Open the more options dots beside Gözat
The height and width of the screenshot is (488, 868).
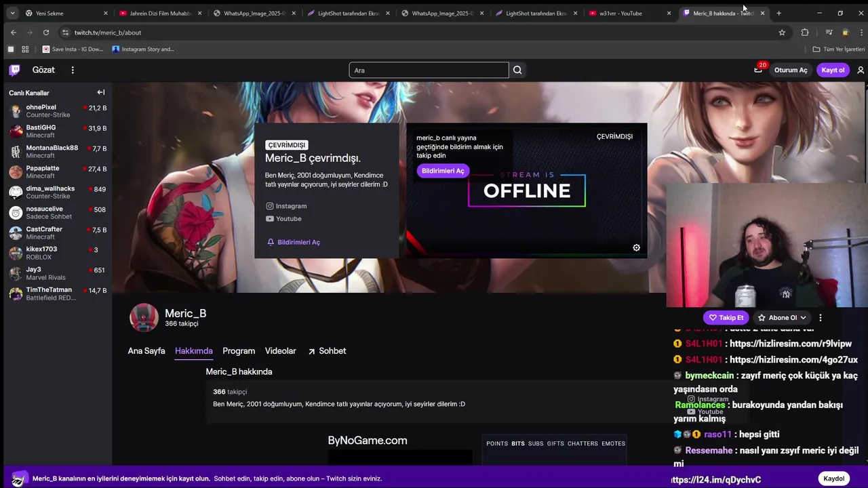[x=73, y=70]
